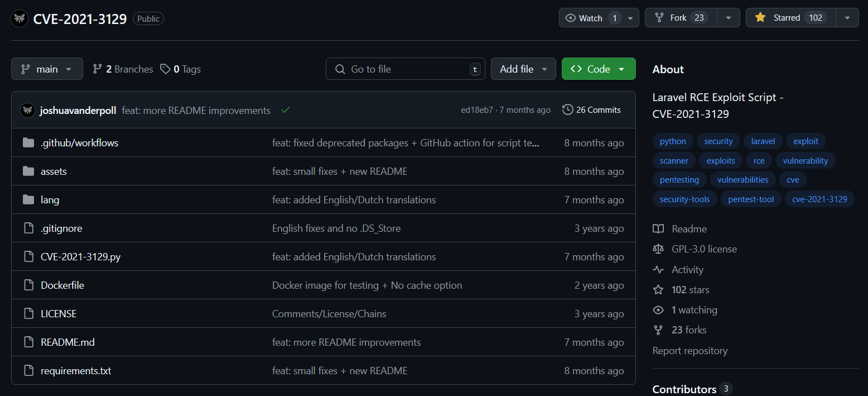Focus the Go to file search field

click(406, 69)
